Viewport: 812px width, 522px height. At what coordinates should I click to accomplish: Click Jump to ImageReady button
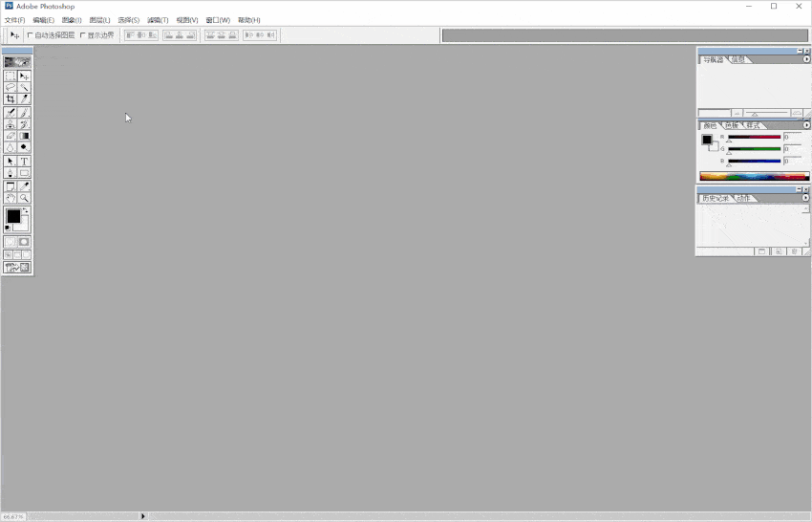[17, 268]
